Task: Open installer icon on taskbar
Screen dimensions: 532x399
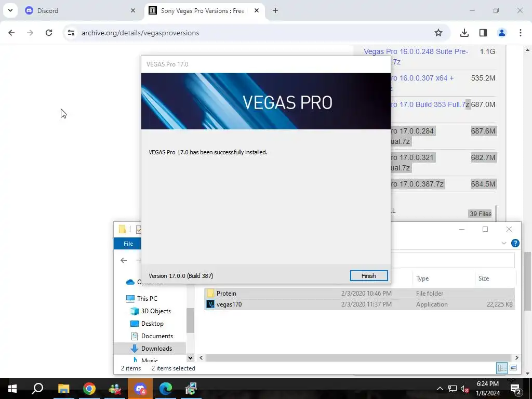Action: pos(191,389)
